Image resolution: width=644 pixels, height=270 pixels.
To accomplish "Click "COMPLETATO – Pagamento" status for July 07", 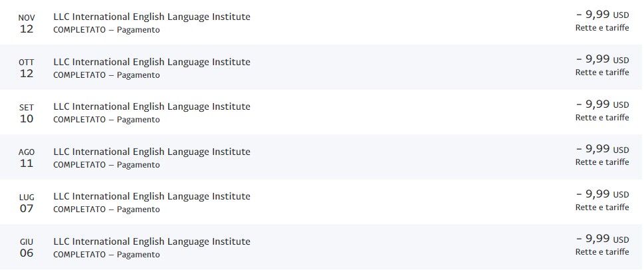I will [x=106, y=209].
